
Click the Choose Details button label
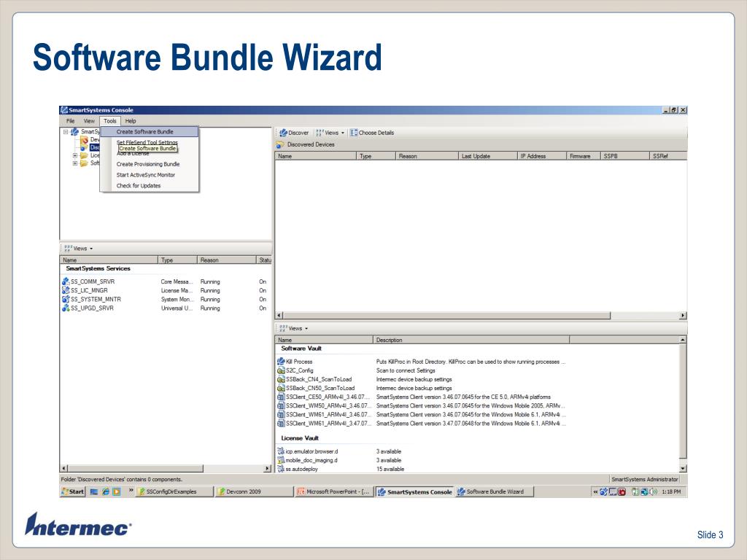(376, 133)
